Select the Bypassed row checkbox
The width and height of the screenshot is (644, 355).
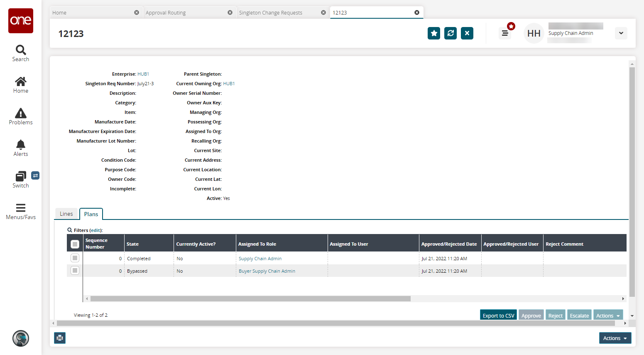(x=75, y=271)
